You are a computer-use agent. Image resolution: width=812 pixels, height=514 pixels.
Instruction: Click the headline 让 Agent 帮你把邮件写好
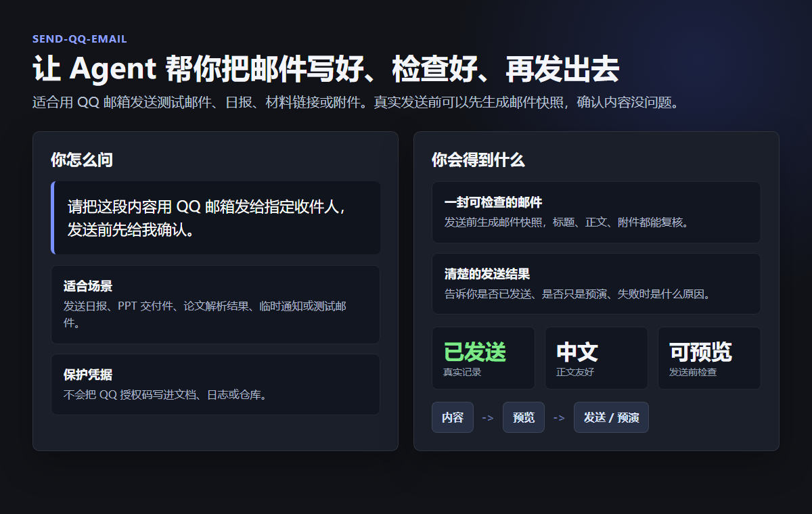tap(325, 69)
